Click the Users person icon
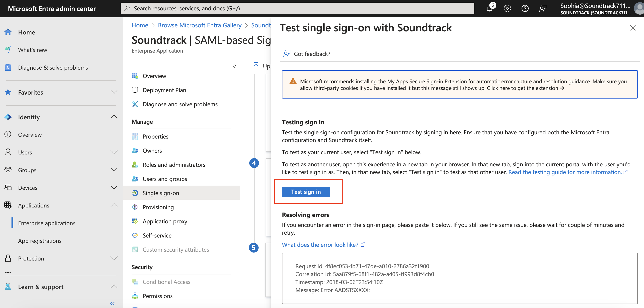This screenshot has width=644, height=308. tap(8, 152)
